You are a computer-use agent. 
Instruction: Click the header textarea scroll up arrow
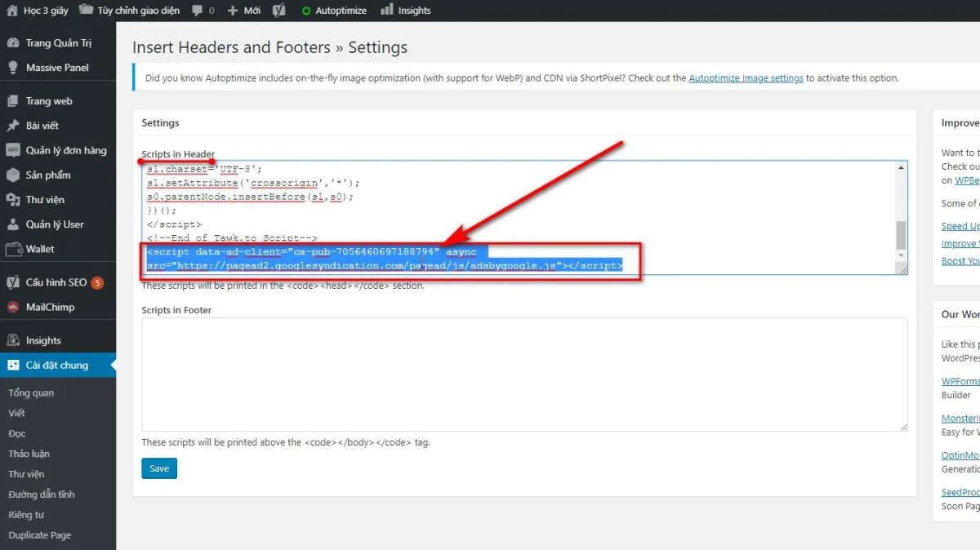click(x=902, y=166)
